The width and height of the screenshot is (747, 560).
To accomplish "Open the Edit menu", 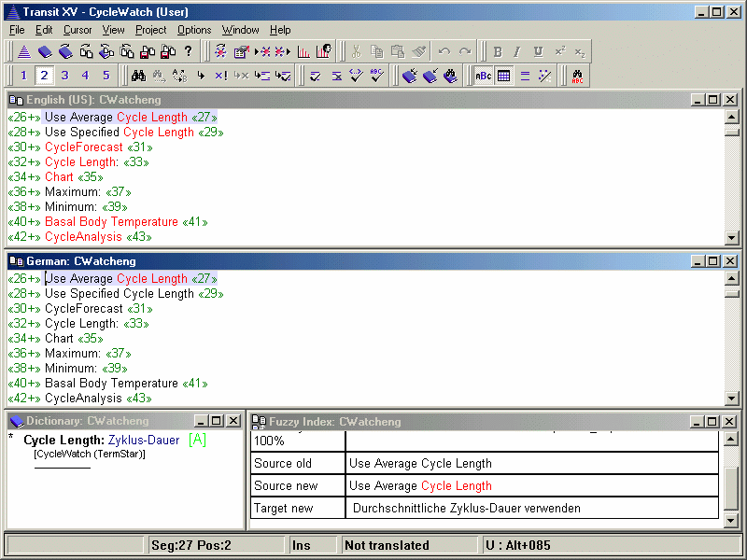I will pyautogui.click(x=44, y=30).
